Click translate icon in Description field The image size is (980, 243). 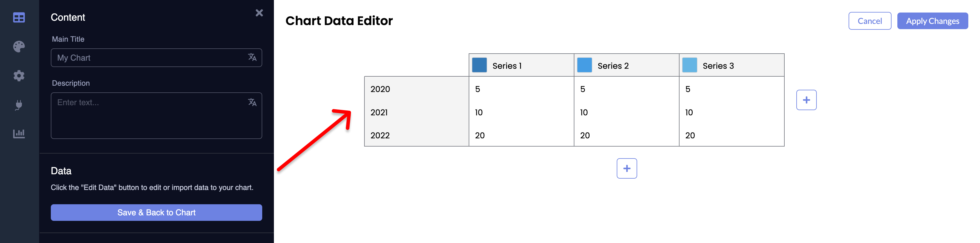(252, 103)
